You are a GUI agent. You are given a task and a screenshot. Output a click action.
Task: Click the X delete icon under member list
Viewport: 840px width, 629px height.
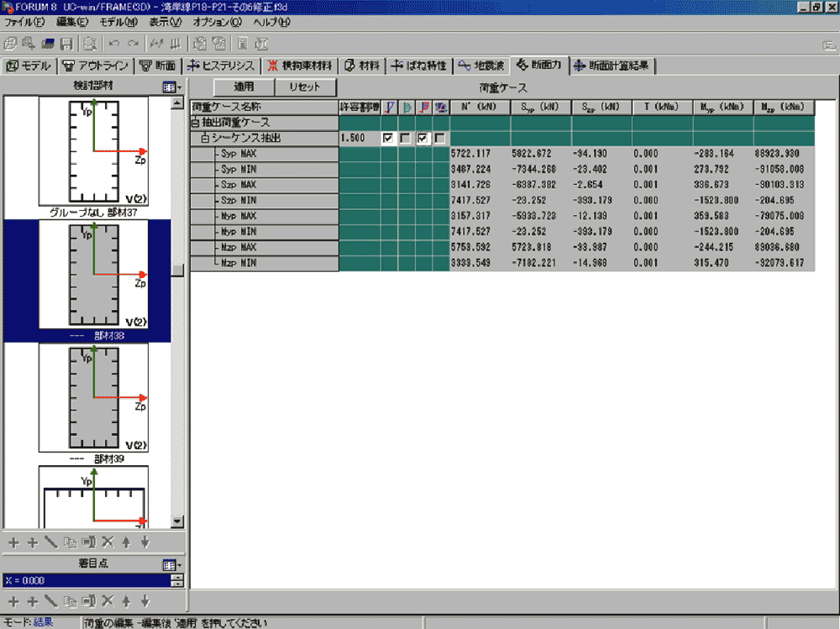pyautogui.click(x=108, y=543)
